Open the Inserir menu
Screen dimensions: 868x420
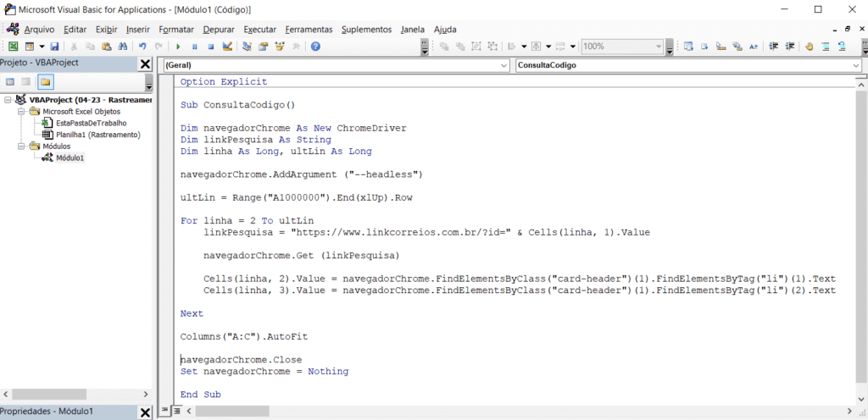pos(138,30)
